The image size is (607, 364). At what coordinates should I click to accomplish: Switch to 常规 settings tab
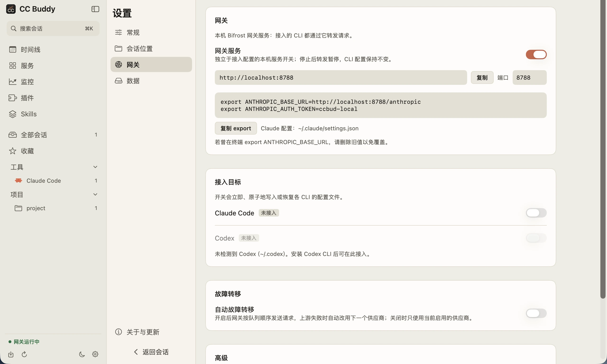click(151, 32)
